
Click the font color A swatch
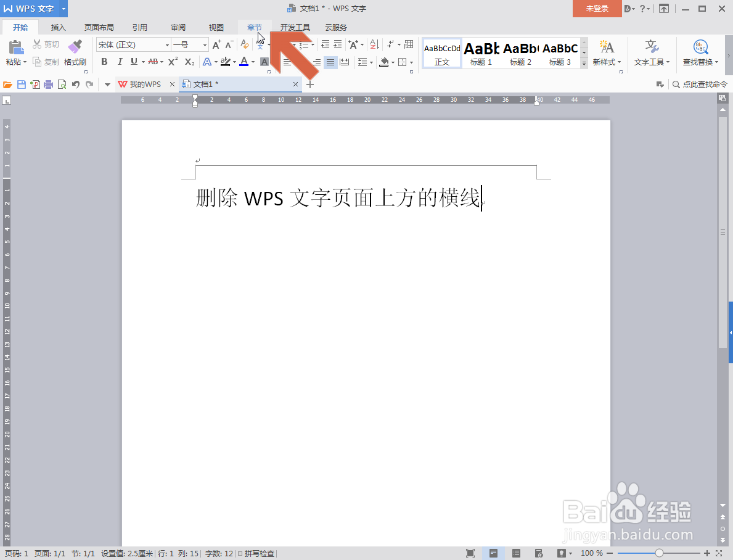[x=244, y=61]
